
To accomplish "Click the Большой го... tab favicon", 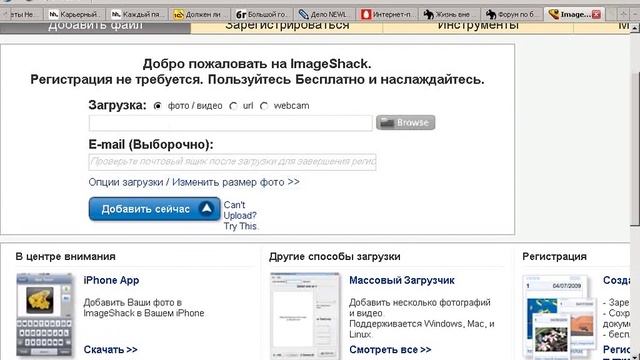I will 241,14.
